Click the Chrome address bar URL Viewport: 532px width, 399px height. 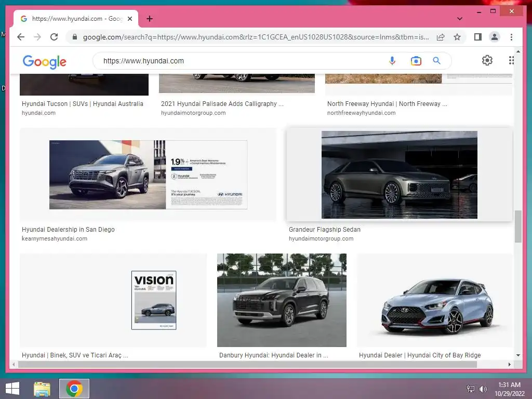[x=256, y=37]
